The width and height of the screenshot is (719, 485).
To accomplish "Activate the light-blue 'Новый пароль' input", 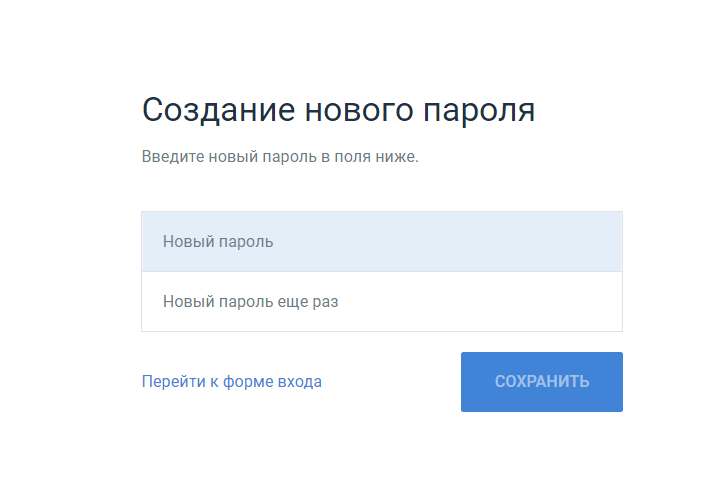I will pos(382,242).
